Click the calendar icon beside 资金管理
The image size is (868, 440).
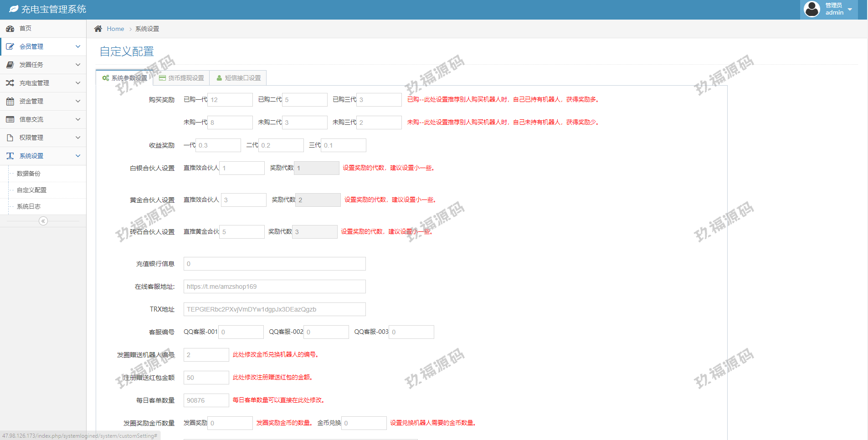click(x=10, y=101)
